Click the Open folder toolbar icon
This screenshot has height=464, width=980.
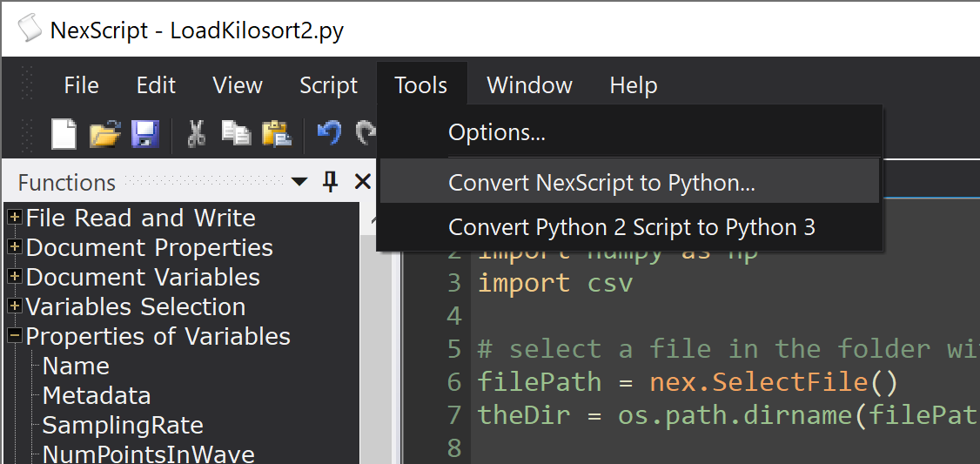point(104,134)
